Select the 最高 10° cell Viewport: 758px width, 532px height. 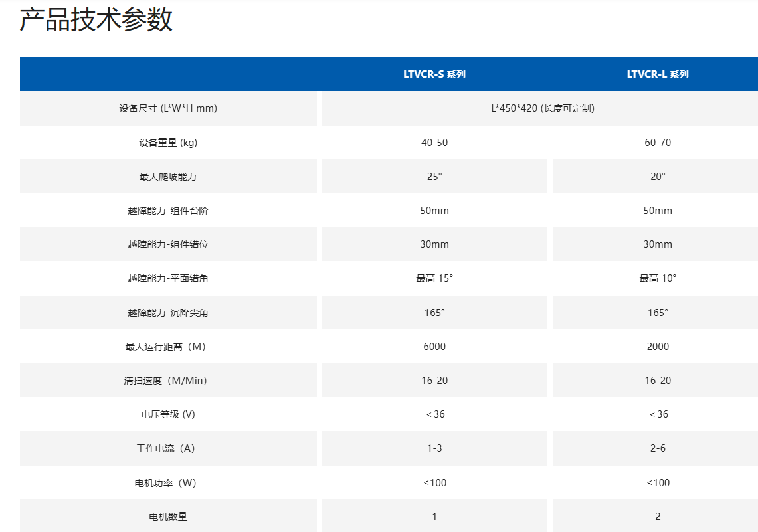click(658, 278)
